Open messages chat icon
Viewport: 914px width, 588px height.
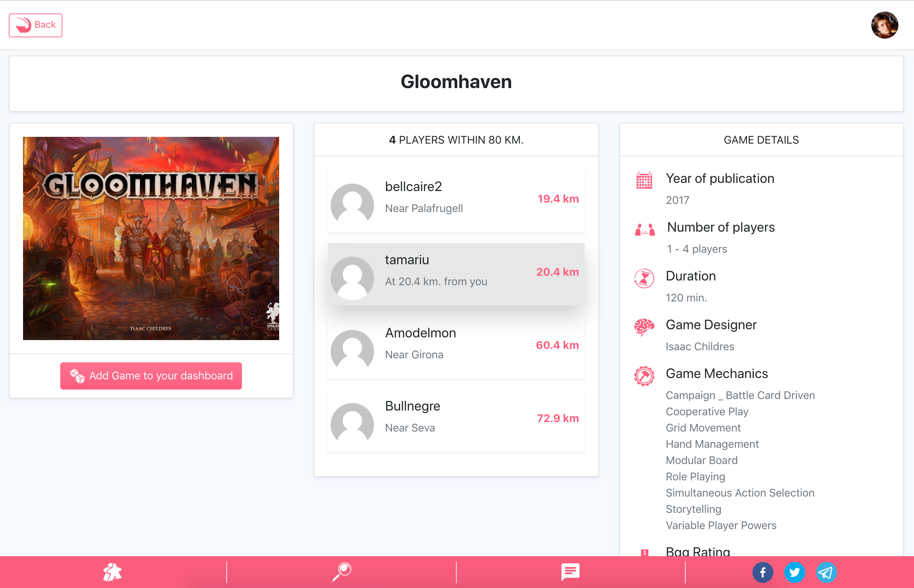pos(570,572)
